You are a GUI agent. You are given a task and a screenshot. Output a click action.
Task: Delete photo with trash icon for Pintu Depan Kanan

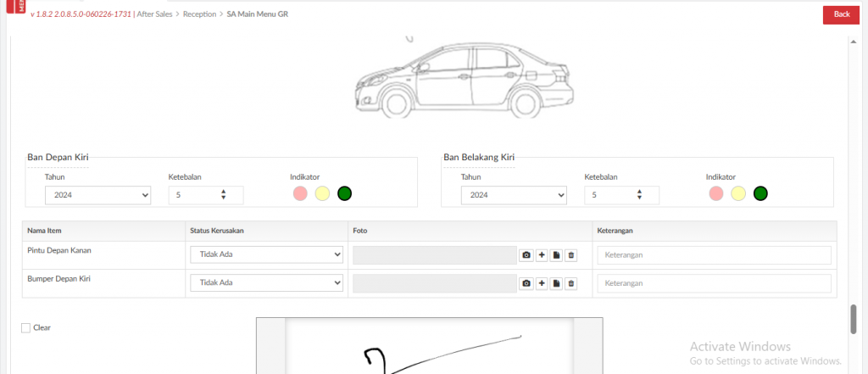pyautogui.click(x=571, y=255)
